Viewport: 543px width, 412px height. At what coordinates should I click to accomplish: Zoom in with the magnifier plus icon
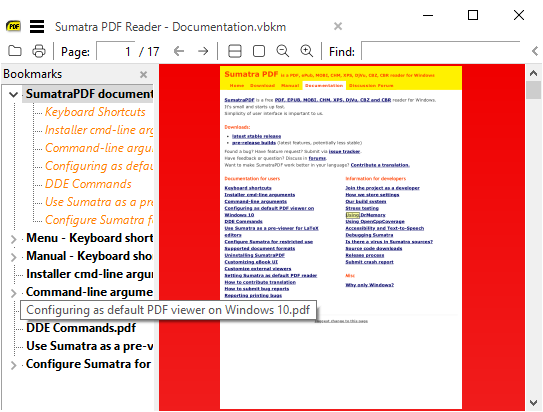click(306, 51)
